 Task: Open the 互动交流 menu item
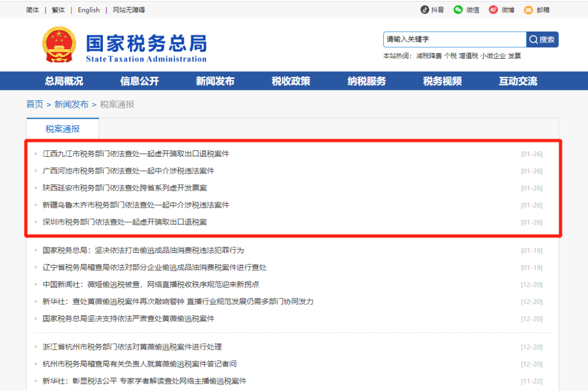[517, 81]
